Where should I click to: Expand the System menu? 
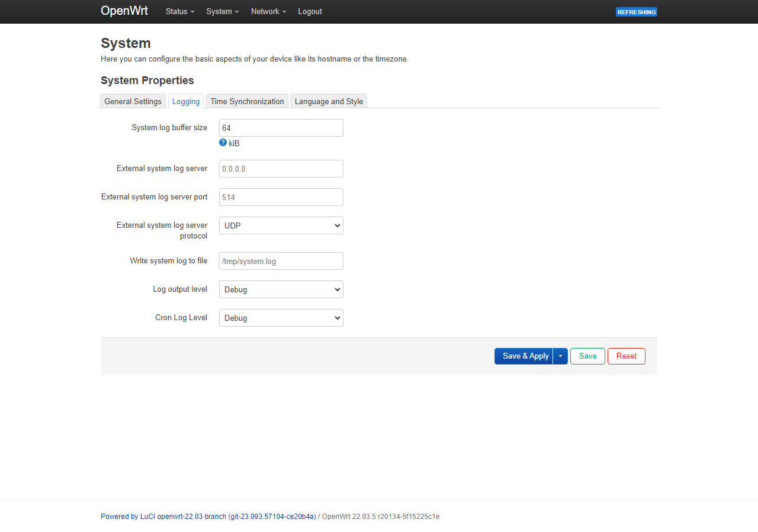(x=223, y=12)
